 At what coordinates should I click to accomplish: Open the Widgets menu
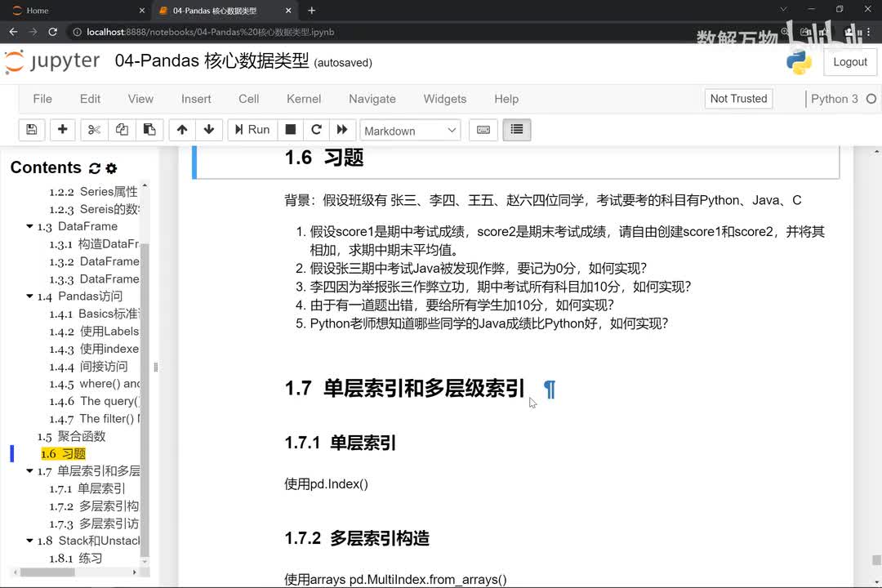(444, 99)
